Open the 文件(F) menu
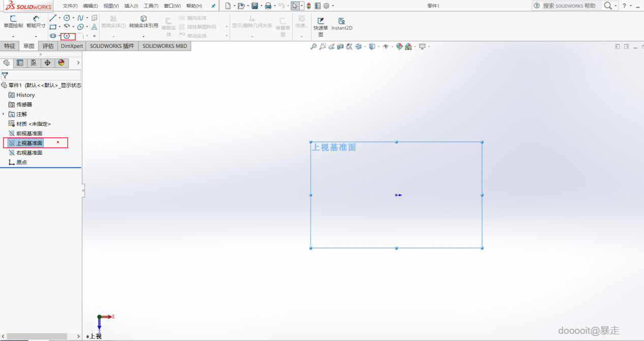The height and width of the screenshot is (341, 644). point(70,6)
